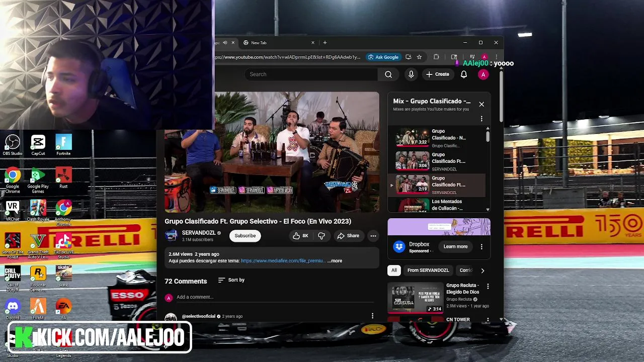The image size is (644, 362).
Task: Mute the YouTube tab via speaker icon
Action: [x=225, y=43]
